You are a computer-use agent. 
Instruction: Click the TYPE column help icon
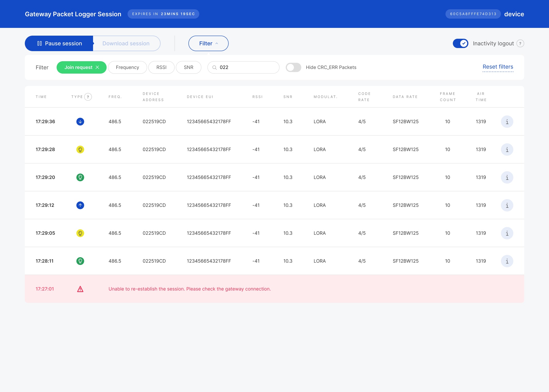click(x=88, y=97)
